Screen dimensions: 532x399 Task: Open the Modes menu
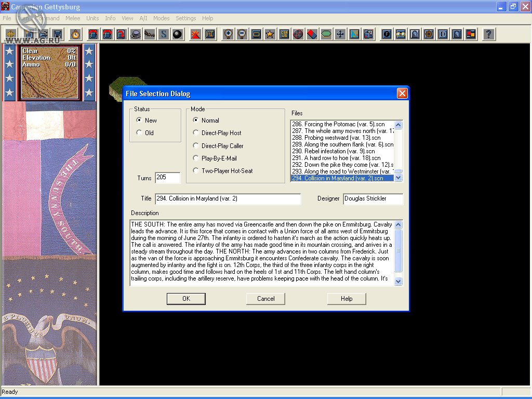[162, 18]
